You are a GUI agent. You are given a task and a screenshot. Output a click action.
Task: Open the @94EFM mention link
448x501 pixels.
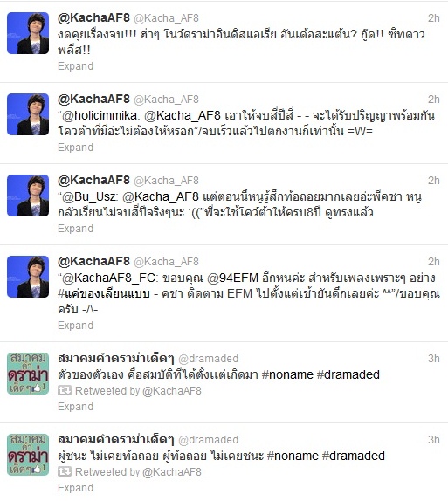pos(232,278)
